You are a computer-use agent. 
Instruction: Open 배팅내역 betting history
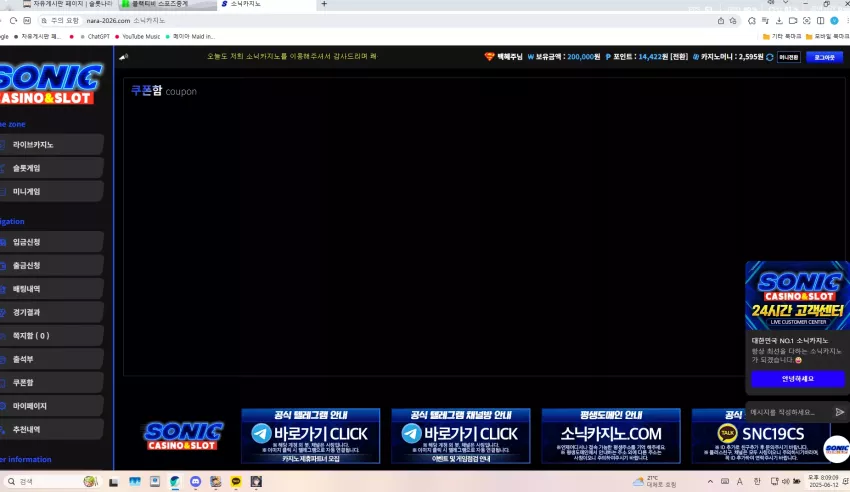coord(51,289)
